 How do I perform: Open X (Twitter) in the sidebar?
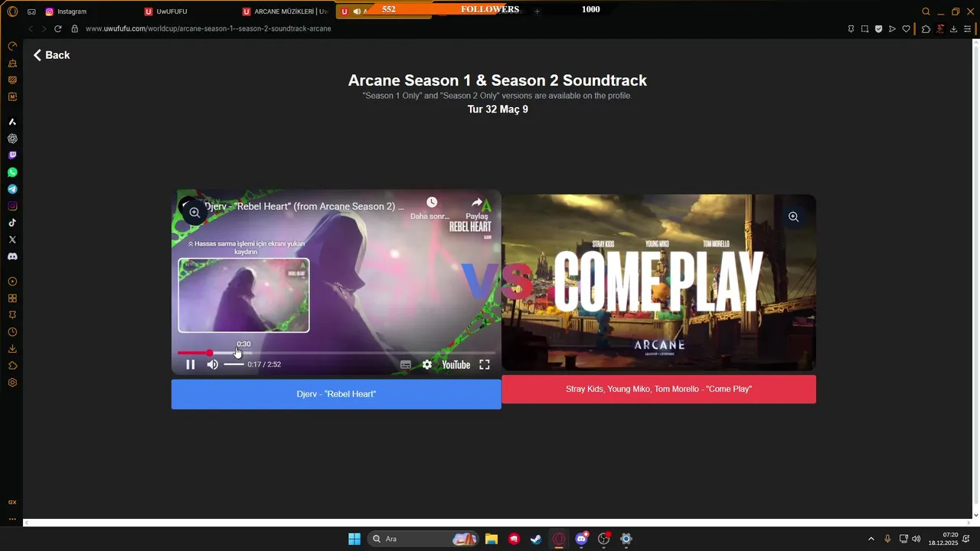pyautogui.click(x=12, y=240)
